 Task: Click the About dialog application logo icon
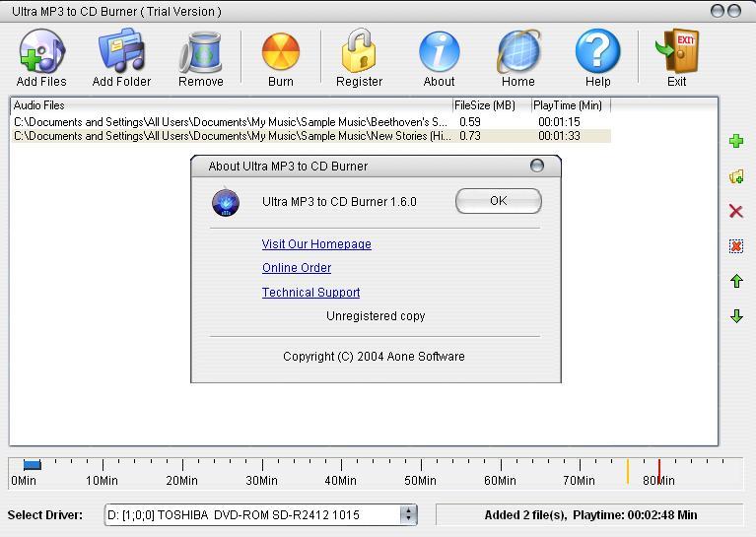click(x=226, y=202)
